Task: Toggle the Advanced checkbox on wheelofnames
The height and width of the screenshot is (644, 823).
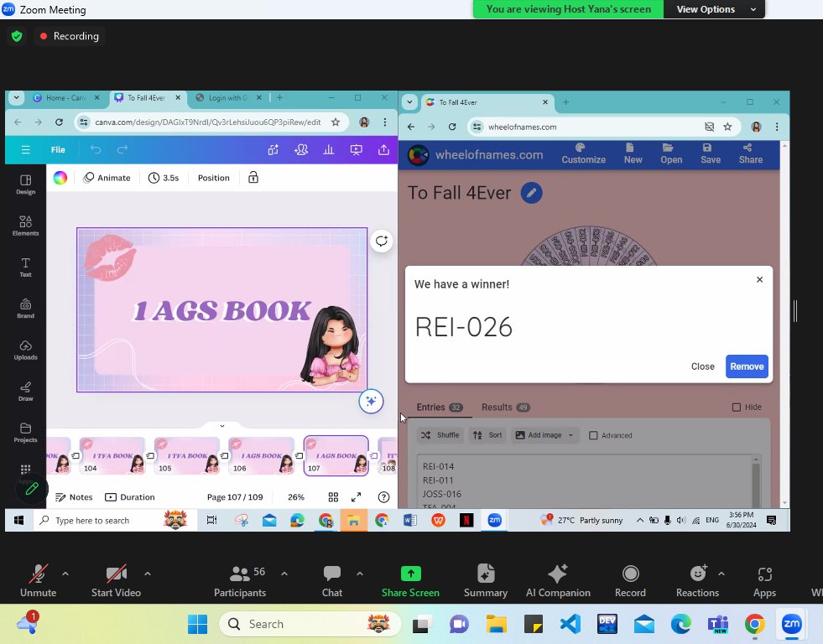Action: (x=593, y=435)
